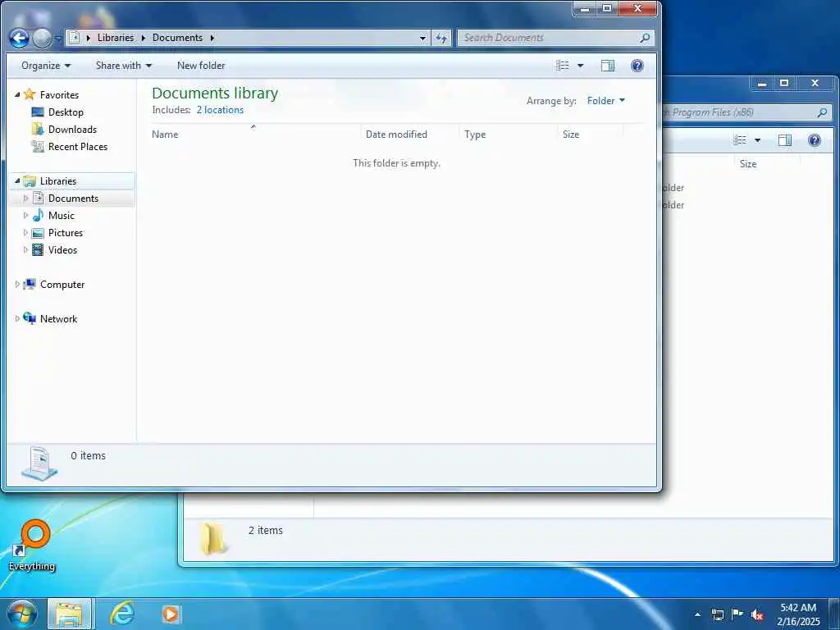The height and width of the screenshot is (630, 840).
Task: Expand the arrow after Documents breadcrumb
Action: point(212,38)
